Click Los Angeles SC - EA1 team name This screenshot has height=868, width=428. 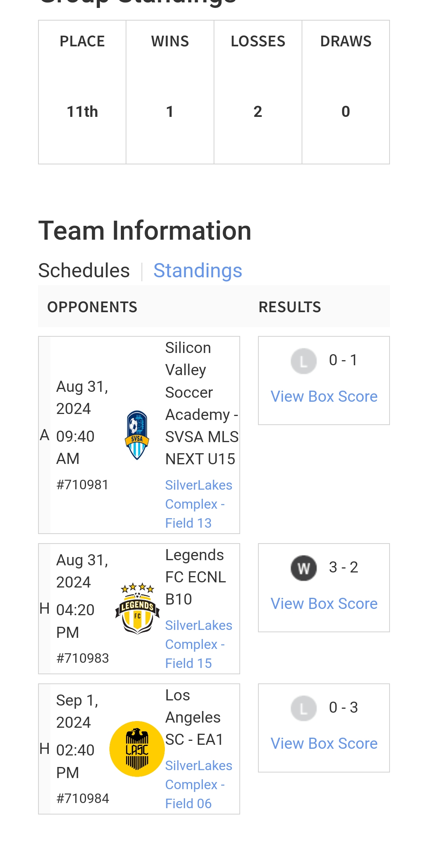click(x=194, y=717)
